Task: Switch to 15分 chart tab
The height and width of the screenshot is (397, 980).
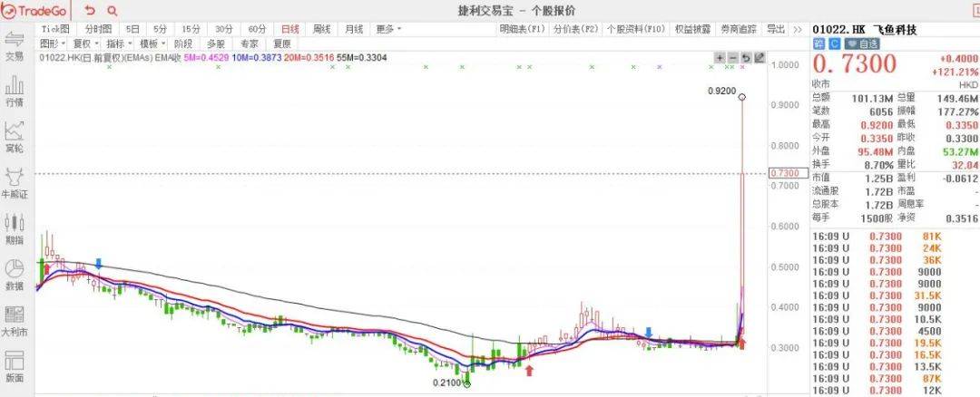Action: tap(191, 29)
